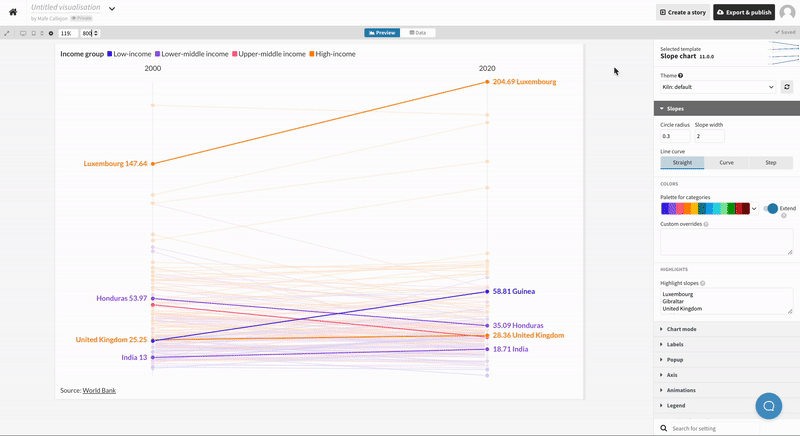This screenshot has height=436, width=800.
Task: Select the Step line option
Action: tap(770, 162)
